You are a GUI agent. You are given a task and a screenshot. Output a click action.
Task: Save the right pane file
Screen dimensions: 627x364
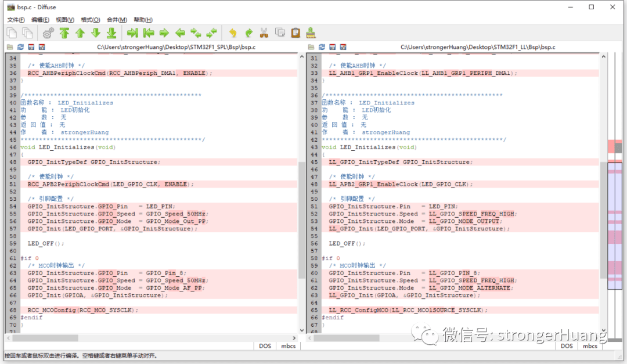click(332, 47)
